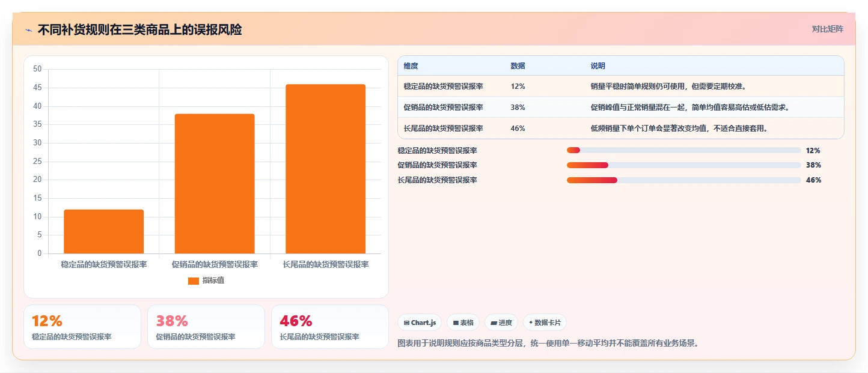Select the 12% 稳定品 stat card
This screenshot has height=373, width=868.
pyautogui.click(x=82, y=327)
